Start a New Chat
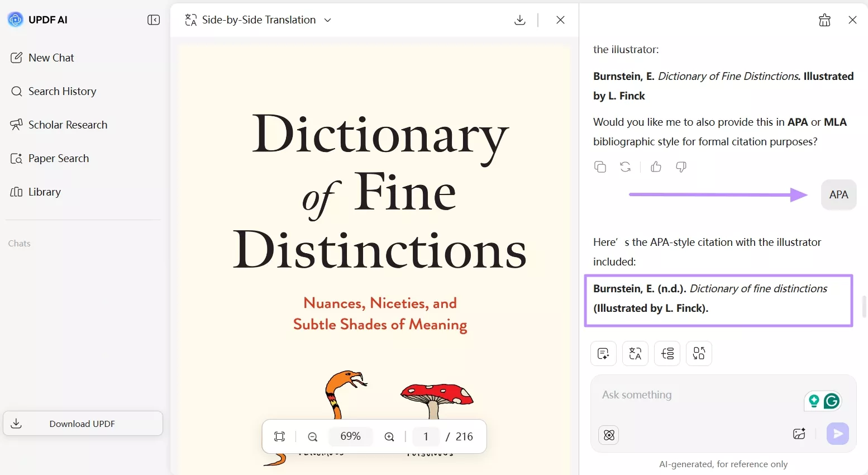 point(51,58)
